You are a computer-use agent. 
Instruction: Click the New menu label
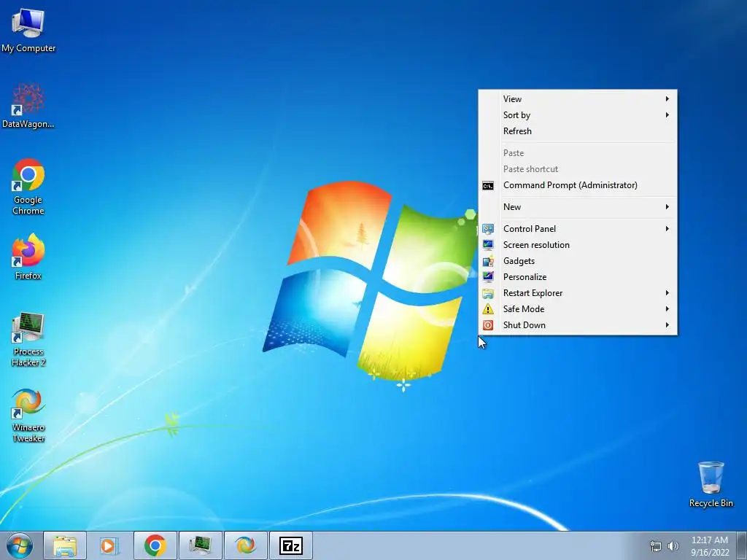pyautogui.click(x=512, y=207)
